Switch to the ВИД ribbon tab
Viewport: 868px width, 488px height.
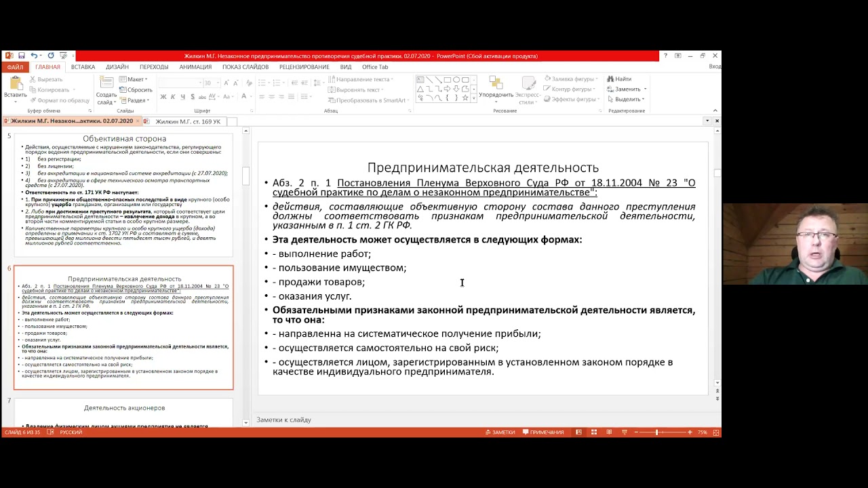[x=346, y=67]
